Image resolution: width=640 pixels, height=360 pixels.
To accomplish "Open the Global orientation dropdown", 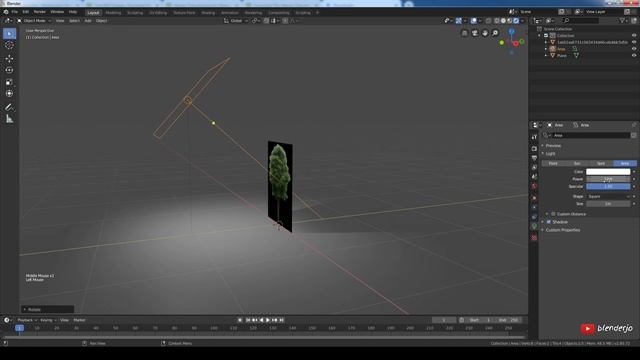I will click(236, 20).
